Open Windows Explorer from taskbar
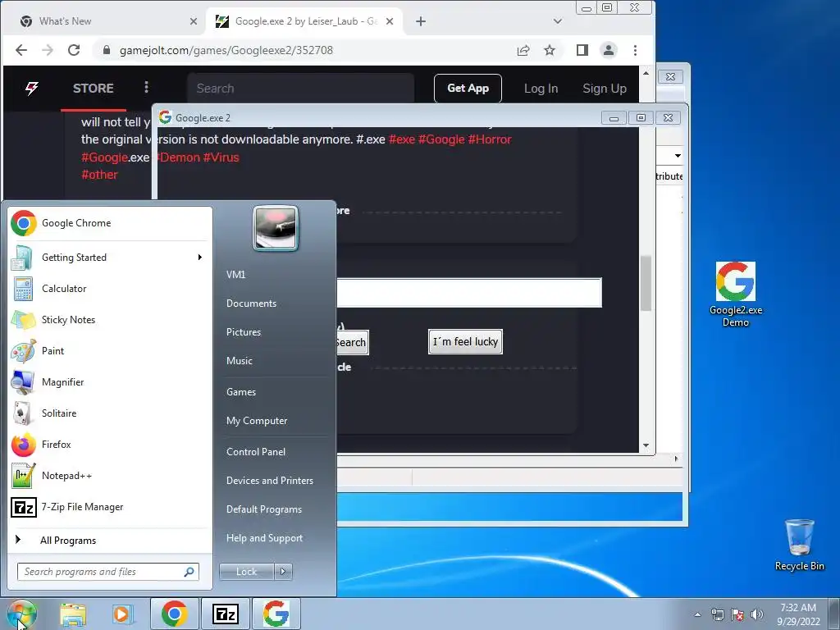 point(73,614)
